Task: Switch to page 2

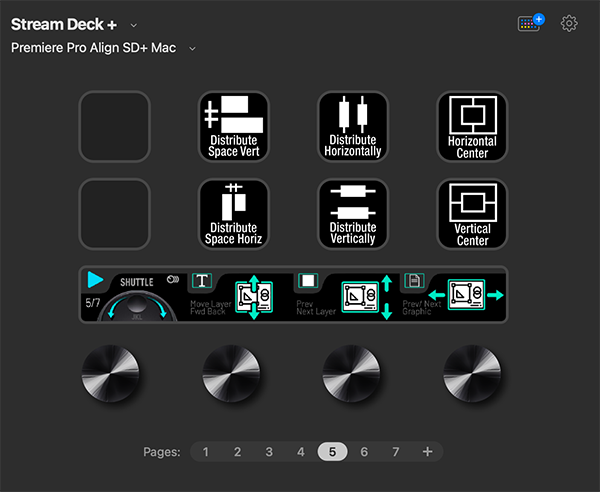Action: [237, 452]
